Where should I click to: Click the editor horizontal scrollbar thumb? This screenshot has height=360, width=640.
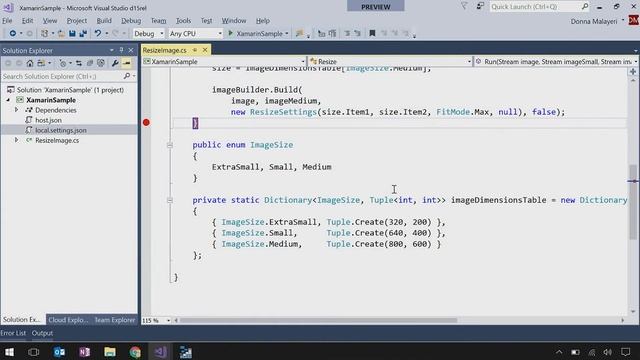[318, 320]
